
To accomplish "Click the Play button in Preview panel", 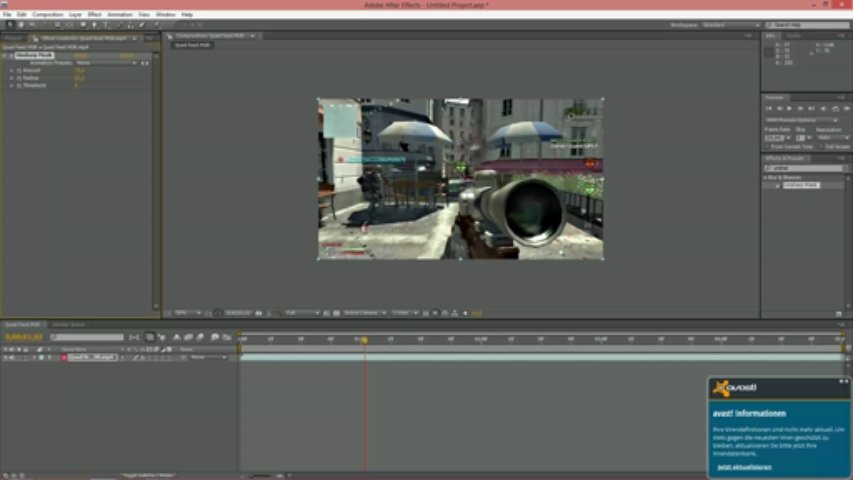I will (x=789, y=108).
